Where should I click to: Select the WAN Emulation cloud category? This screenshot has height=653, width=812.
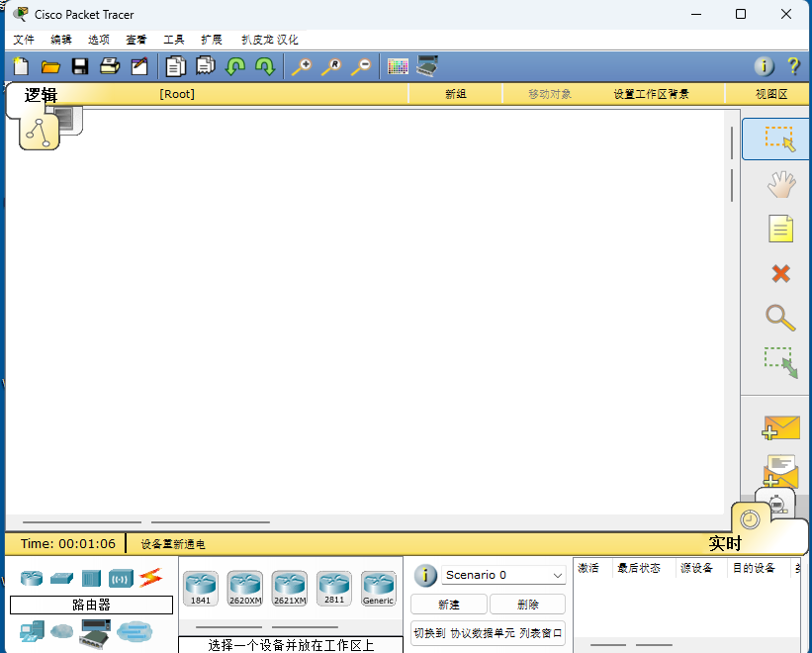[x=61, y=630]
